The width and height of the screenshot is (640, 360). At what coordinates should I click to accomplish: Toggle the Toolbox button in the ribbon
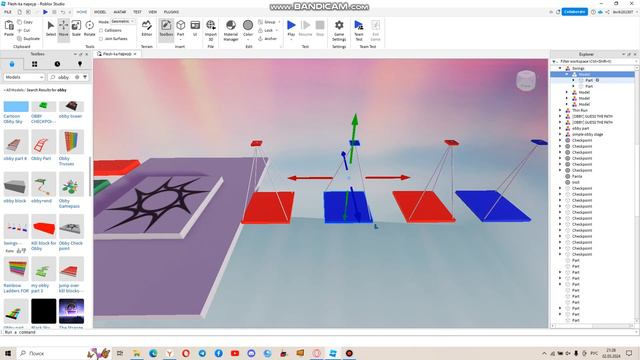[x=166, y=29]
